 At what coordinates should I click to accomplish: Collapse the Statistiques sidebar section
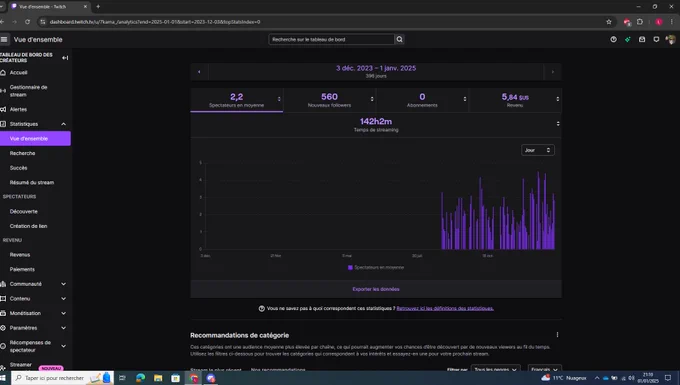click(x=64, y=124)
